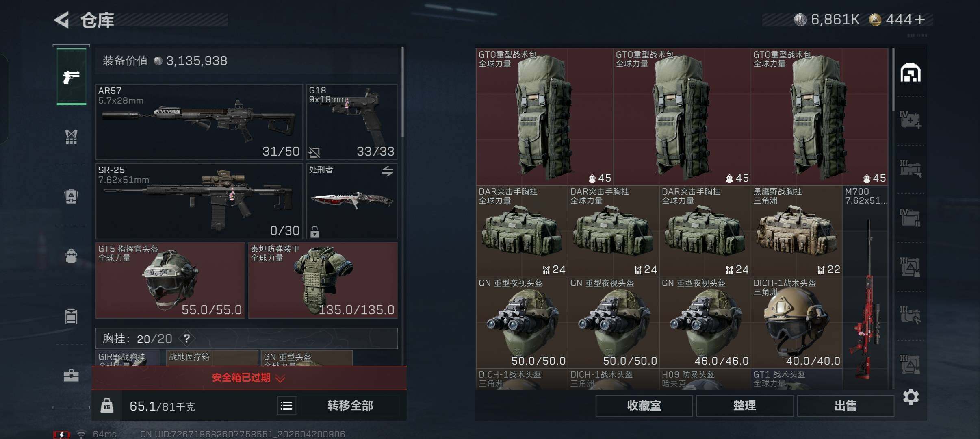The height and width of the screenshot is (439, 980).
Task: Click the 转移全部 button
Action: click(x=350, y=405)
